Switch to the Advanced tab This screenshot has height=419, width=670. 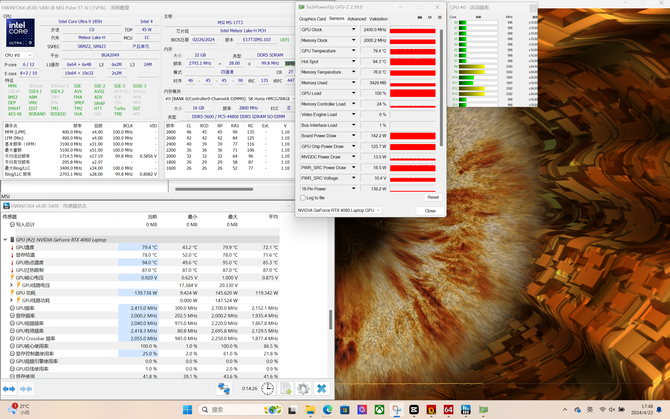point(357,19)
